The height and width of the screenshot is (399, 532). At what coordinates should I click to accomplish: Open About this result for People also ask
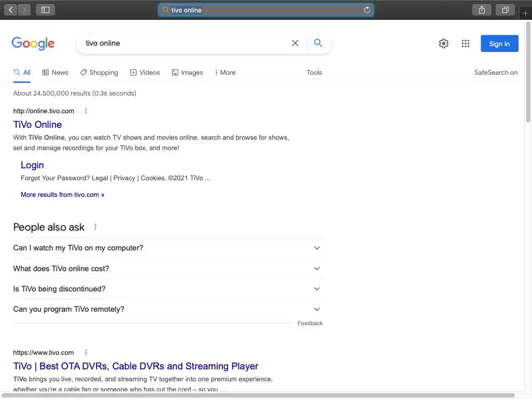[x=96, y=227]
